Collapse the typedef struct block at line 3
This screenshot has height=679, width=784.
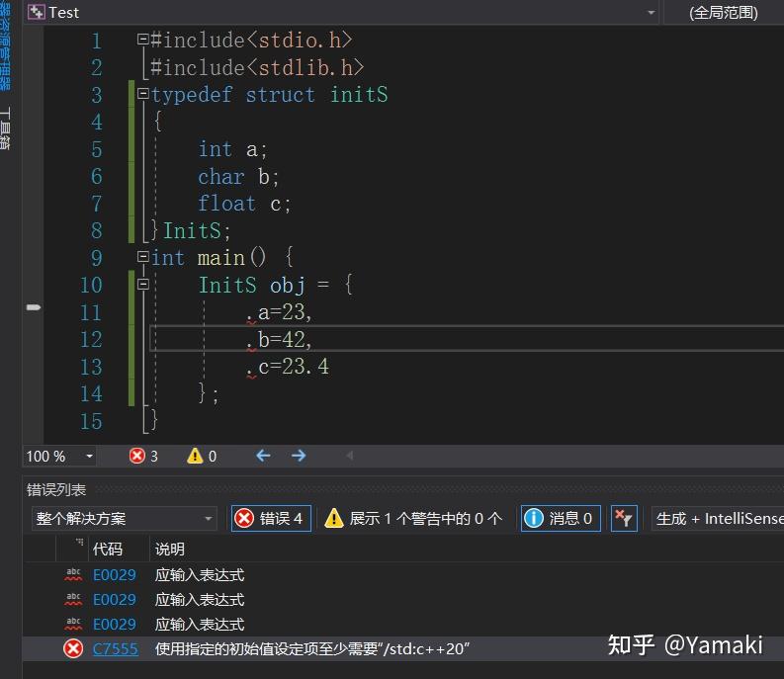[143, 93]
